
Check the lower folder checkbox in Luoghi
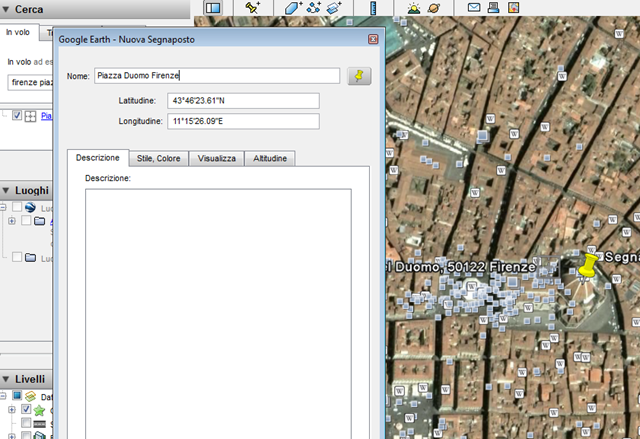tap(17, 257)
